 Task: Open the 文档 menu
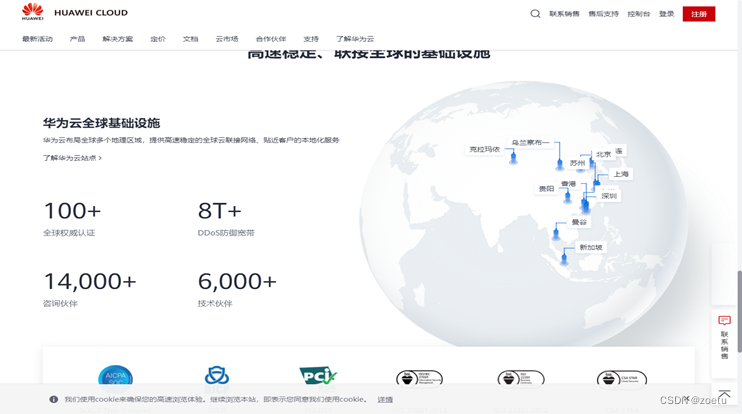[x=190, y=39]
